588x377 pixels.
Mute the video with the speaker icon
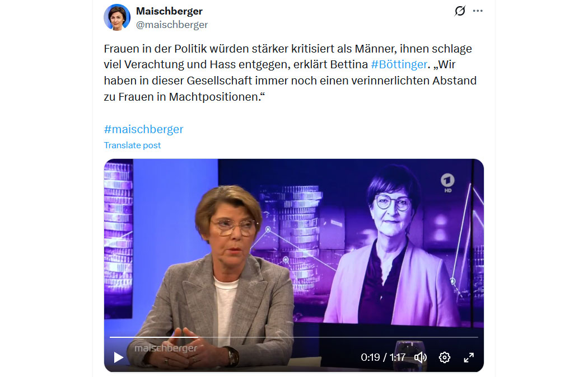tap(421, 357)
